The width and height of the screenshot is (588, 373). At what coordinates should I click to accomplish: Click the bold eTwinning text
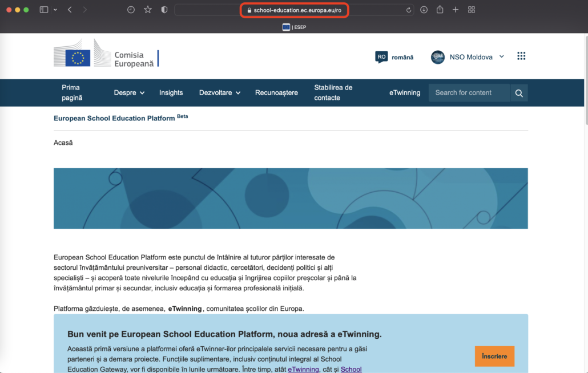pos(185,309)
